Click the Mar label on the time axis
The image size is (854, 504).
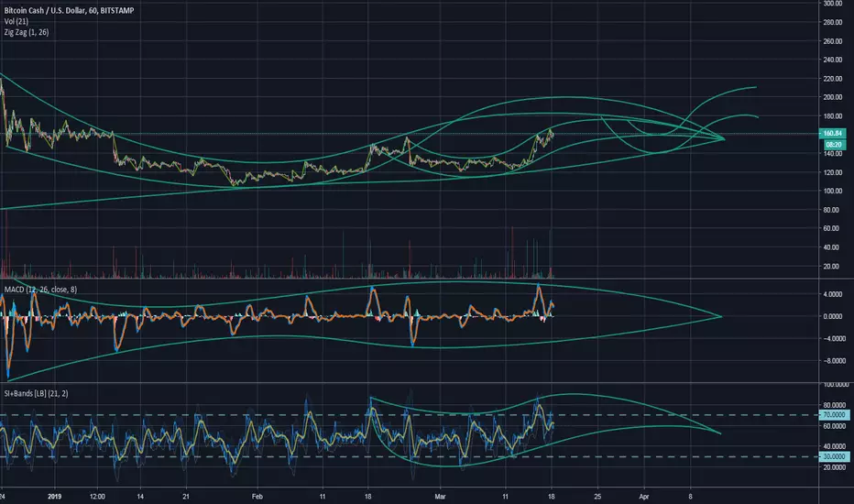(x=440, y=497)
